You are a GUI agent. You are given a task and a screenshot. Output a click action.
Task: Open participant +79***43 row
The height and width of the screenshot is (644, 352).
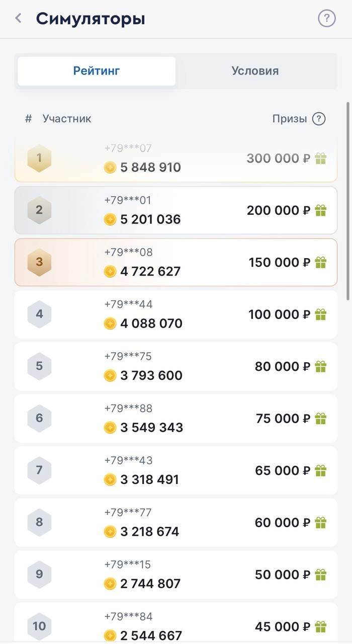[176, 470]
